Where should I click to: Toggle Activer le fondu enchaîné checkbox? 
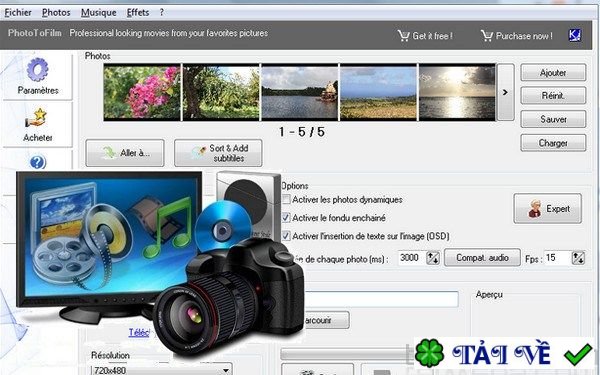pos(286,218)
